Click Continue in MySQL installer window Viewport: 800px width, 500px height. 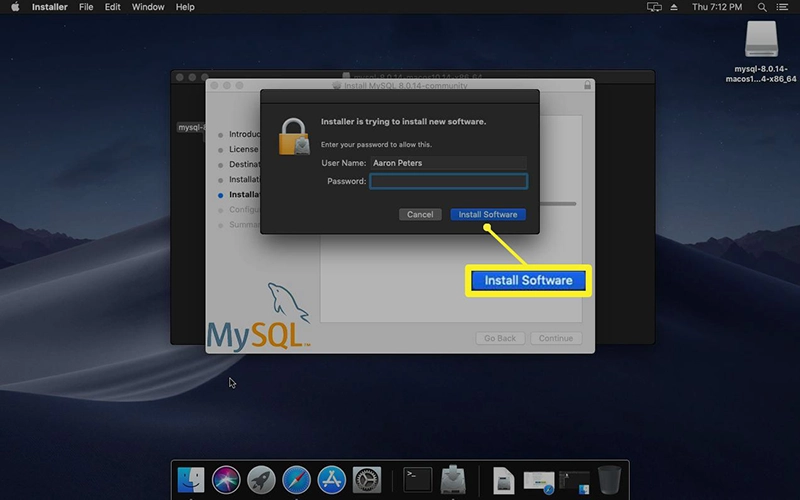pyautogui.click(x=556, y=338)
